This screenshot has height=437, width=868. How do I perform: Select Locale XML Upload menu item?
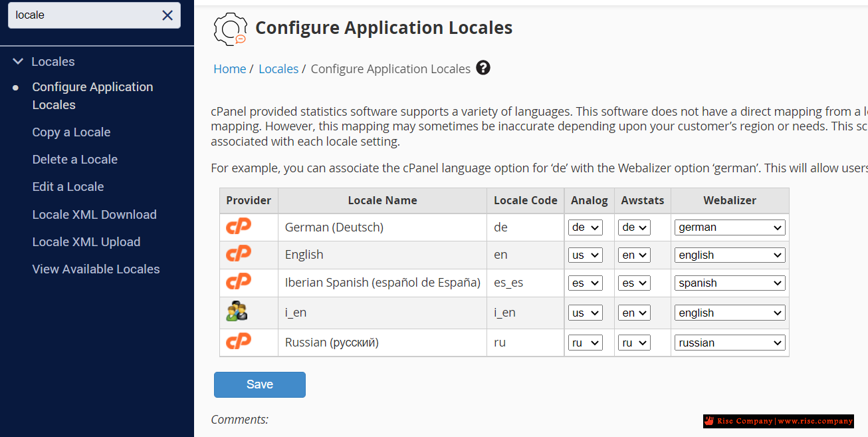86,242
